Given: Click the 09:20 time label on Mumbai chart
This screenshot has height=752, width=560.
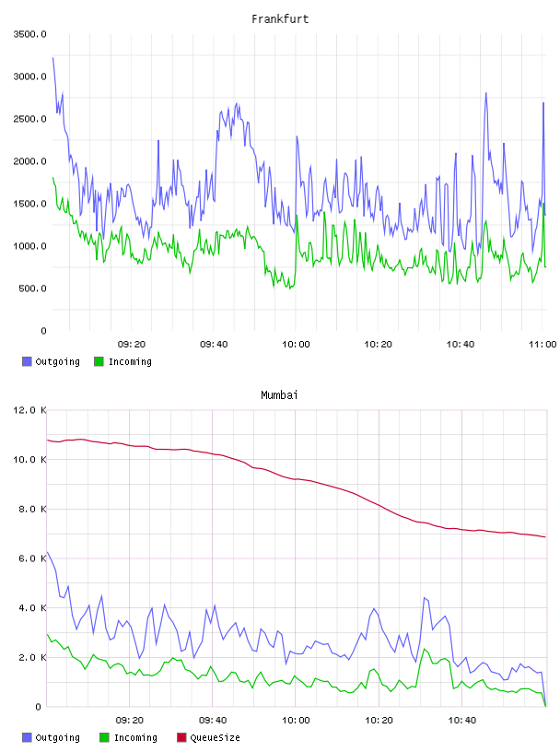Looking at the screenshot, I should pyautogui.click(x=130, y=721).
